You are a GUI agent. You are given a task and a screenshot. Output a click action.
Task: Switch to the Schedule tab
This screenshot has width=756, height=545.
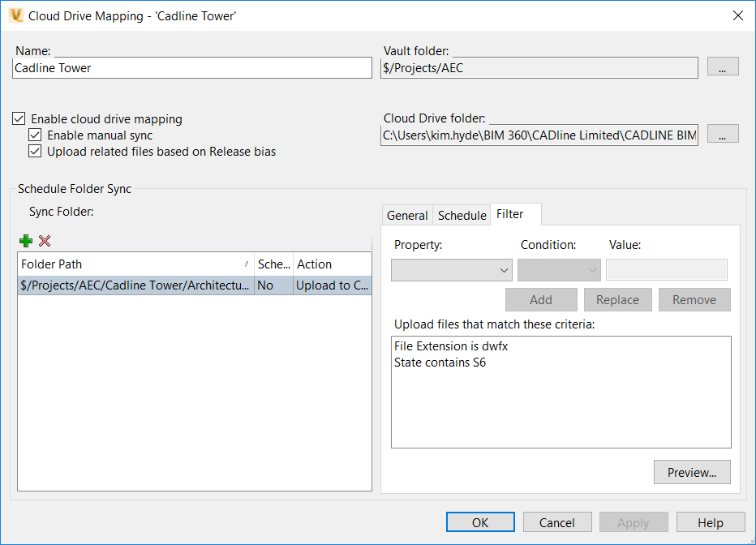tap(462, 216)
